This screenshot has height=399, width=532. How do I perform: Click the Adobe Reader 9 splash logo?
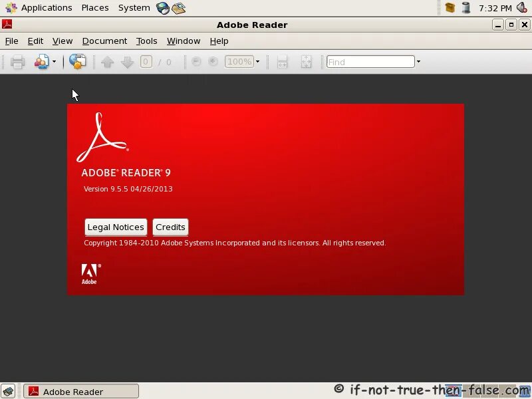tap(102, 138)
